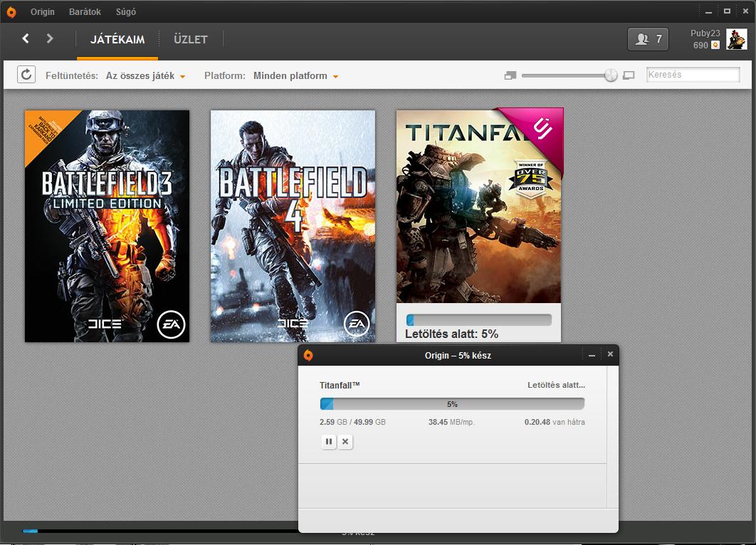Open the Súgó menu

click(x=126, y=11)
